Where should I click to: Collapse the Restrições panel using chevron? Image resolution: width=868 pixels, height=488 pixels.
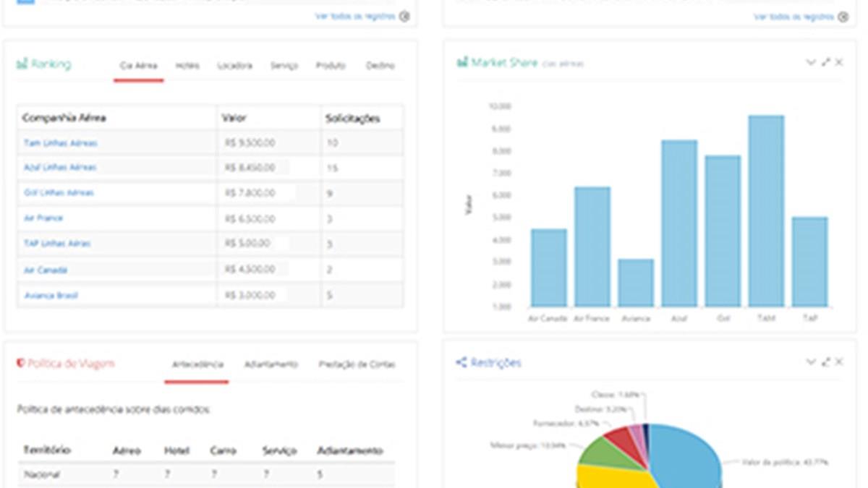(811, 361)
